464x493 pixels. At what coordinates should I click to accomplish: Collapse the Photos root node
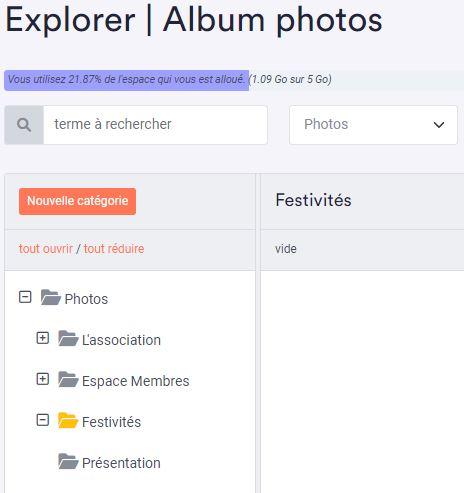click(25, 297)
